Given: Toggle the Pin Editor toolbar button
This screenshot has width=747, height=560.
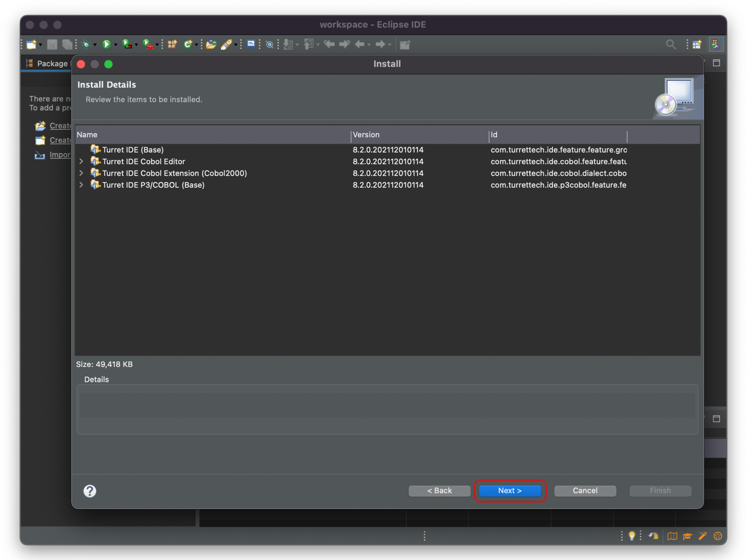Looking at the screenshot, I should tap(405, 44).
